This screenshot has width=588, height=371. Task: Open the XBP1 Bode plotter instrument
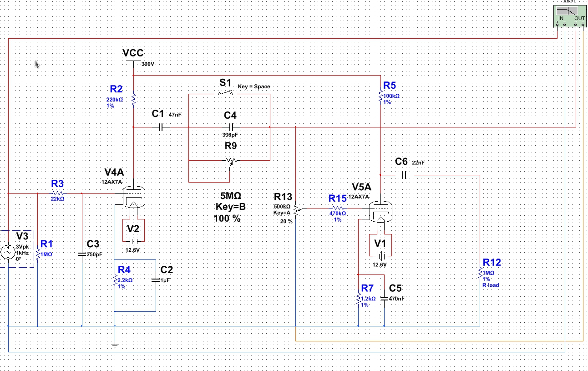[x=570, y=14]
